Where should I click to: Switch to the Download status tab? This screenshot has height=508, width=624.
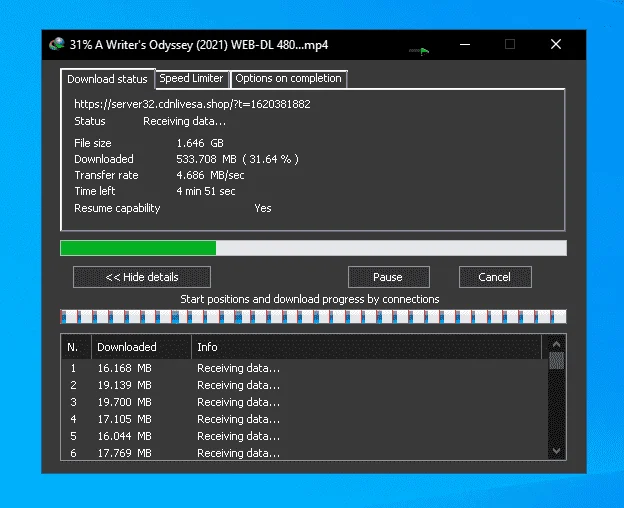click(x=107, y=79)
